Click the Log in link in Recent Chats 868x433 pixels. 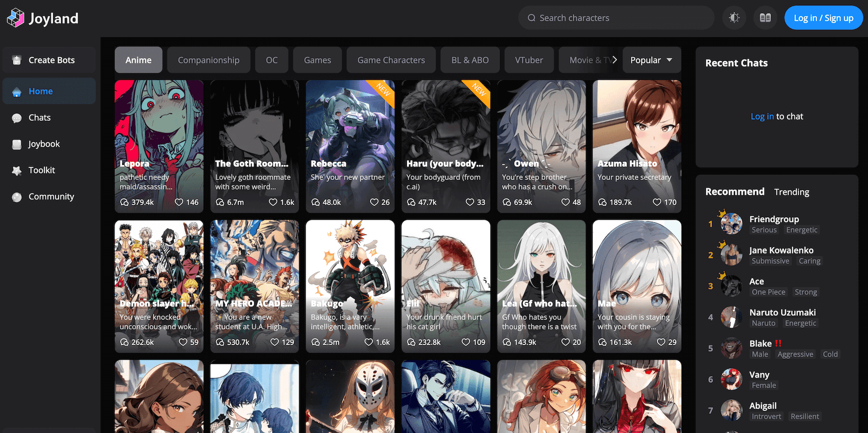tap(762, 116)
